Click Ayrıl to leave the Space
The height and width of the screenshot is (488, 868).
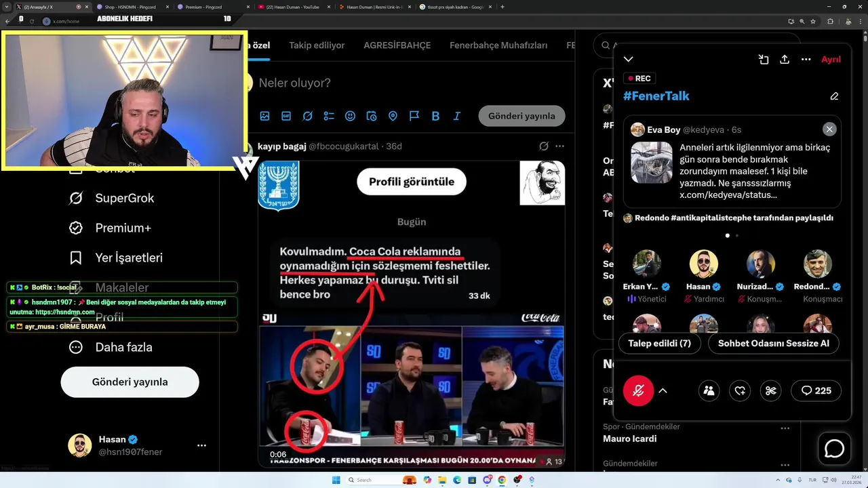[x=831, y=60]
